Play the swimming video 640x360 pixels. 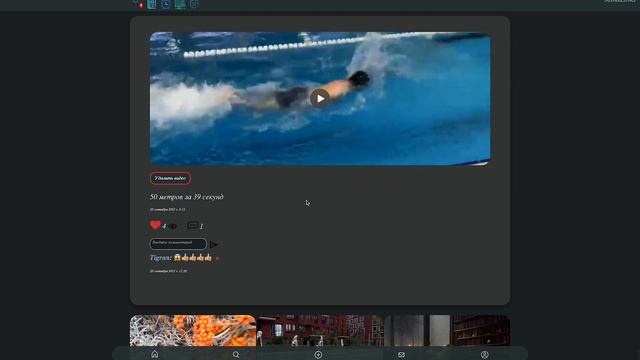click(320, 98)
